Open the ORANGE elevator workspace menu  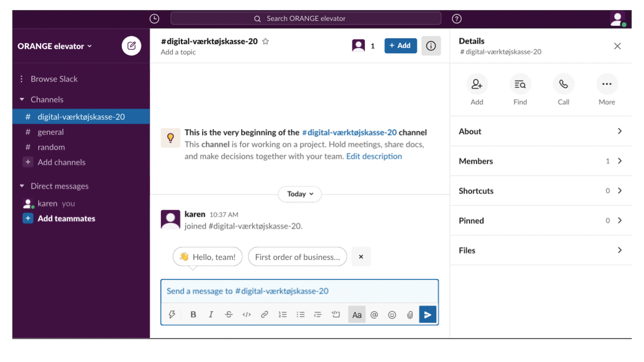point(55,46)
